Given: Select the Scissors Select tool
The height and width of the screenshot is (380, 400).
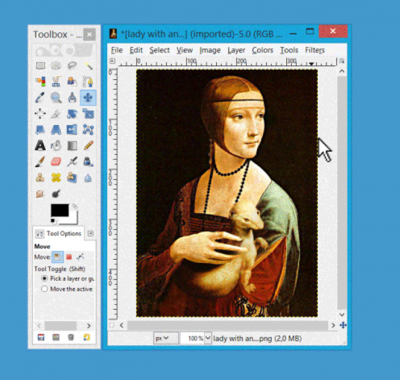Looking at the screenshot, I should 56,81.
